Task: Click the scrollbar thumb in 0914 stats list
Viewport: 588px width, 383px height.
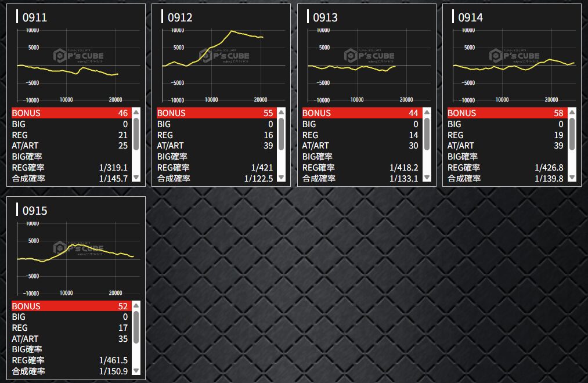Action: [572, 134]
